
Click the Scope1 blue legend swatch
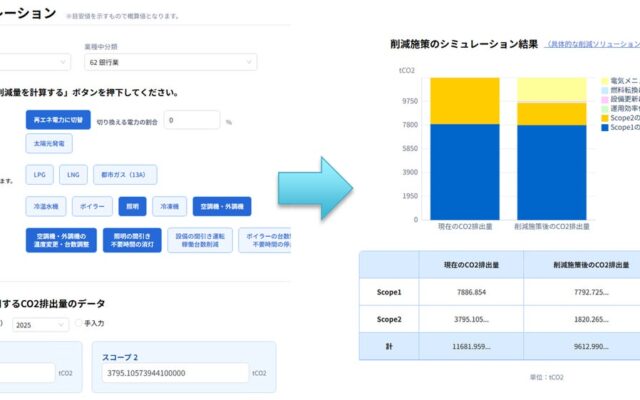pos(605,128)
